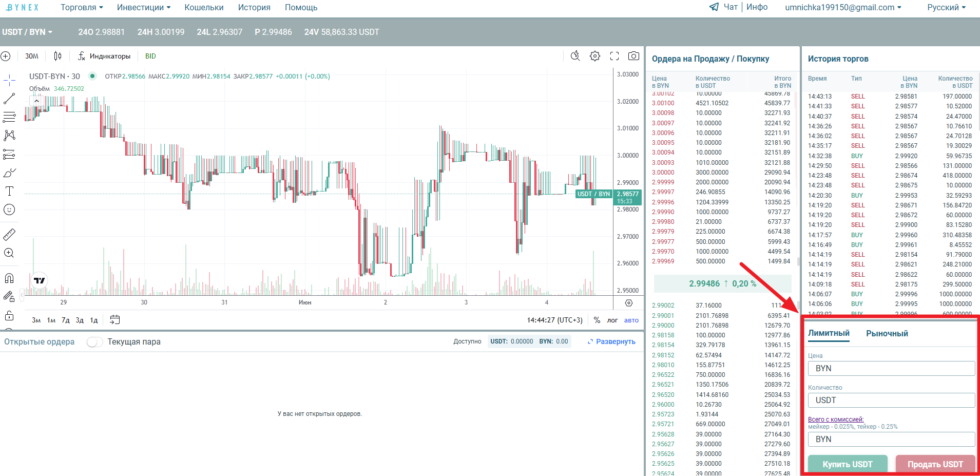Open the account email dropdown
The image size is (980, 476).
[843, 7]
